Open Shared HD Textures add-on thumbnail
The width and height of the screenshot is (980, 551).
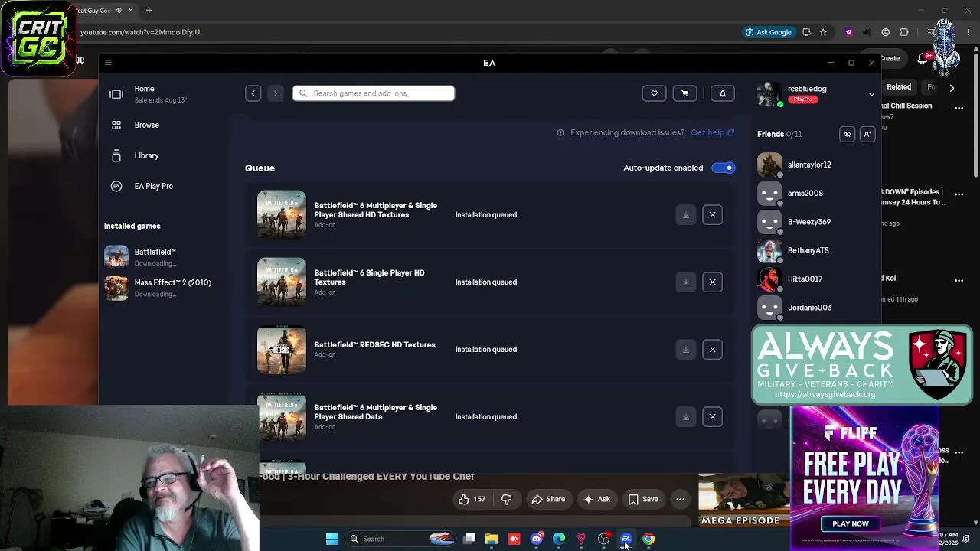coord(282,214)
